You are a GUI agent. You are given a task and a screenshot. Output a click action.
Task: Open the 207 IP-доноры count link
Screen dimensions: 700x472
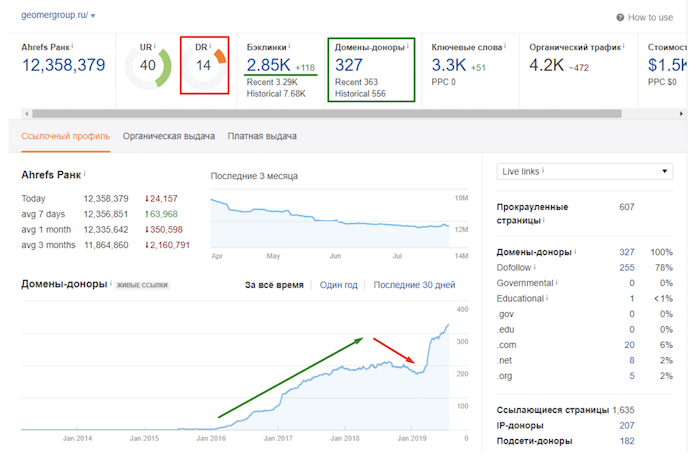tap(628, 425)
